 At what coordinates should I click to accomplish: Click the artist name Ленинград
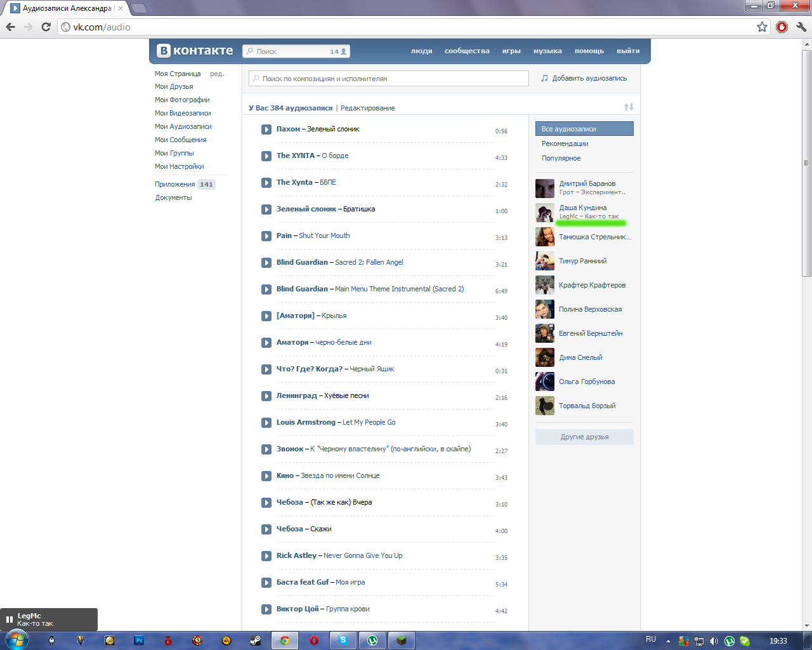click(x=296, y=395)
